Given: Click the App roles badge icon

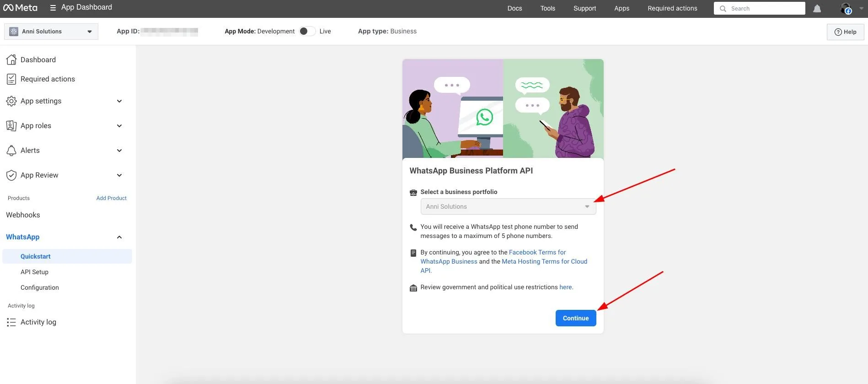Looking at the screenshot, I should coord(11,125).
